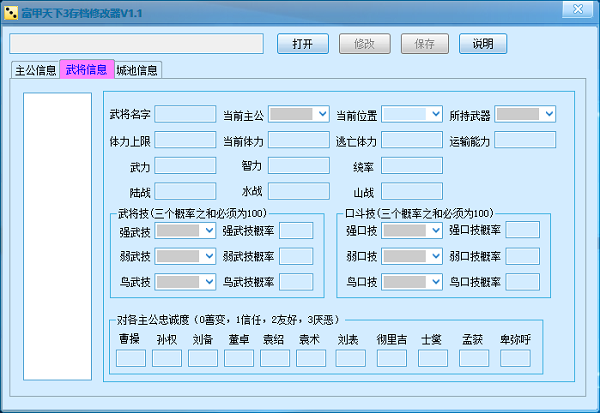Click the 当前体力 input field
This screenshot has height=413, width=600.
coord(299,140)
